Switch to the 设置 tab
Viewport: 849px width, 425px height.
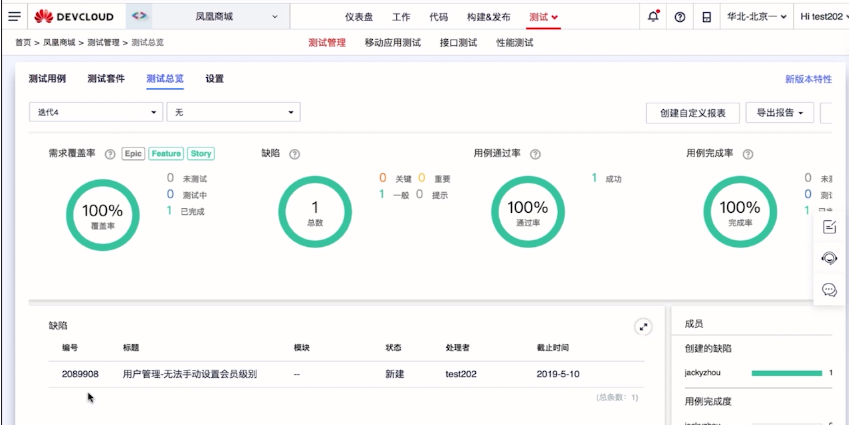214,79
